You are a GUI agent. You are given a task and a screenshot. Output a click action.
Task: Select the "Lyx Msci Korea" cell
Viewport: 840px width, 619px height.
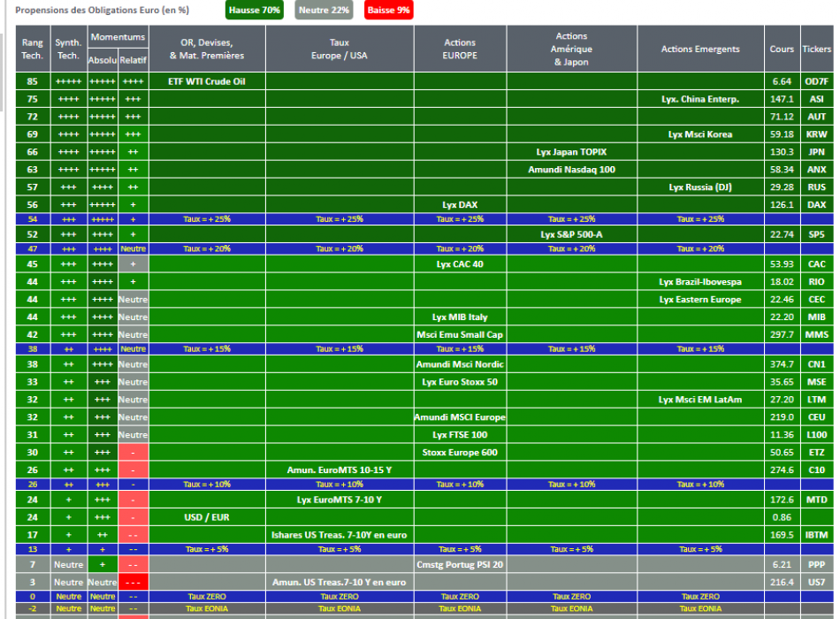700,134
